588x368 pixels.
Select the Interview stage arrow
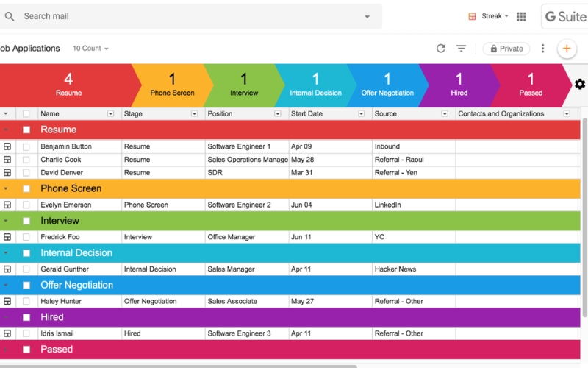tap(244, 85)
